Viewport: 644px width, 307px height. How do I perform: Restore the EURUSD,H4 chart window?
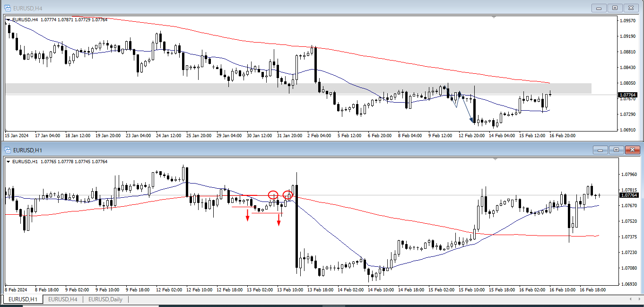click(x=615, y=8)
